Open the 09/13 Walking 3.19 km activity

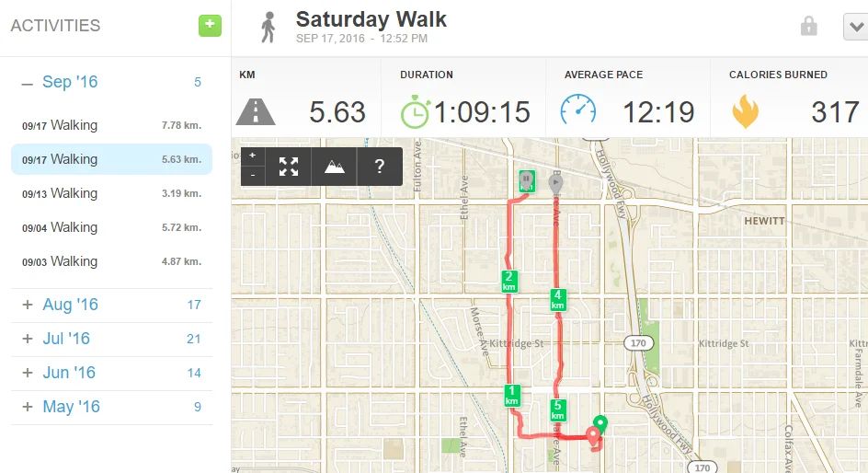tap(111, 193)
